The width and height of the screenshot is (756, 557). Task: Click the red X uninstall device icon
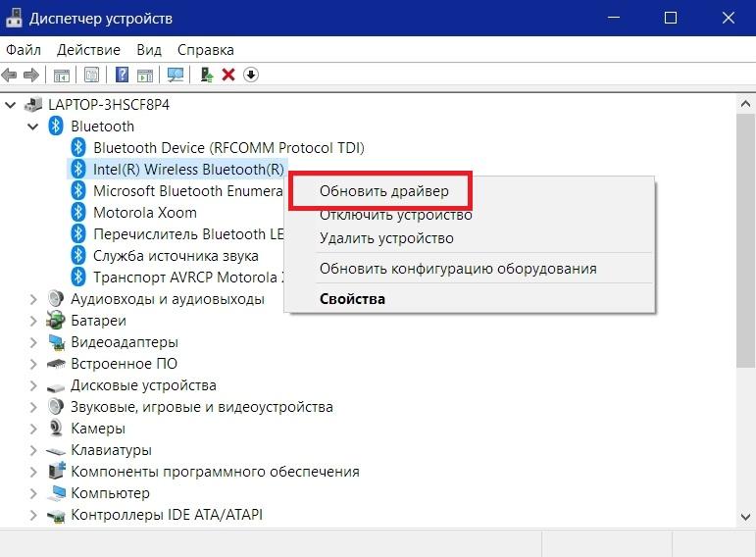(x=228, y=75)
